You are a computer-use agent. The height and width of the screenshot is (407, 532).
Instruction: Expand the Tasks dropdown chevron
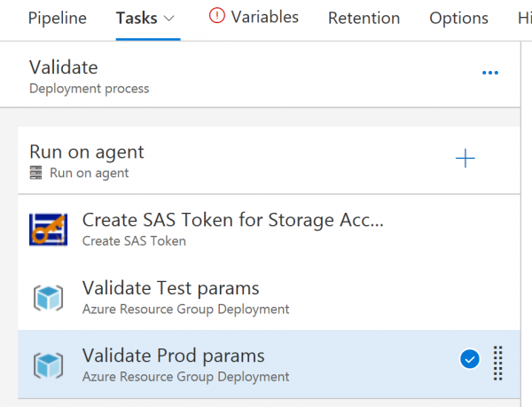click(x=169, y=18)
